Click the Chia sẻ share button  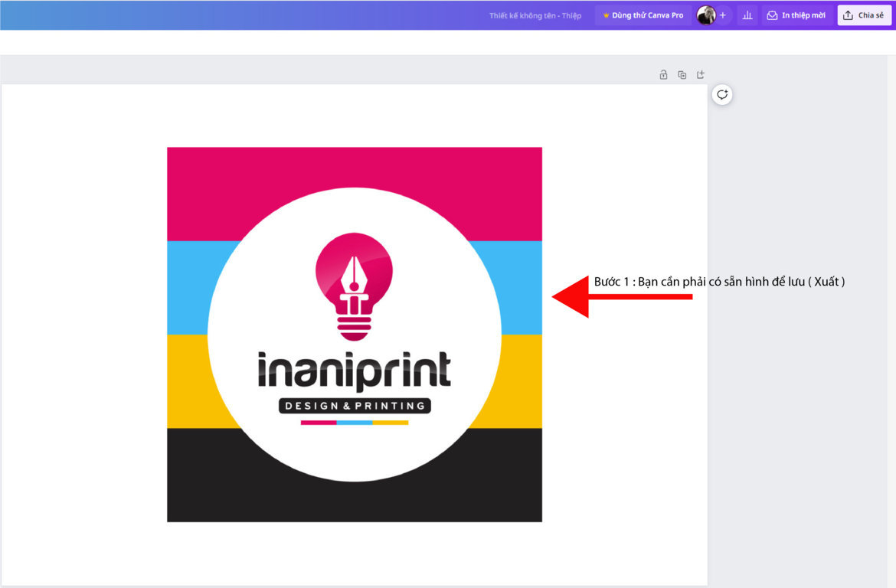(864, 15)
